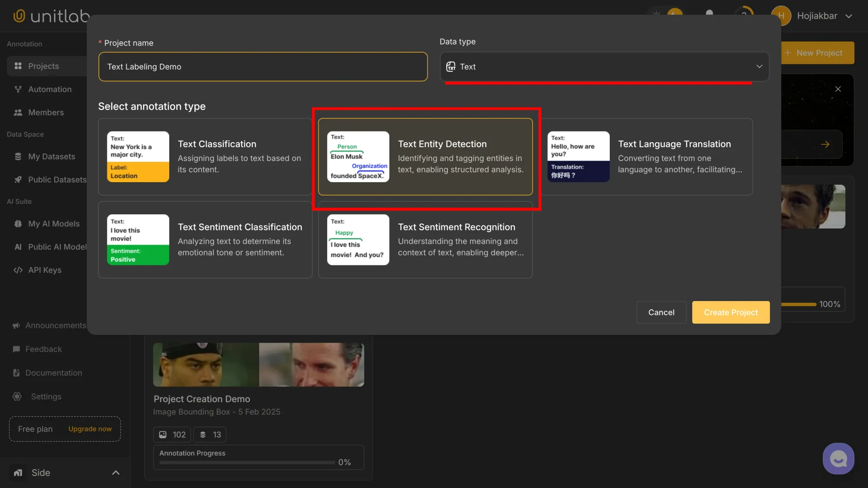
Task: Select Text Sentiment Recognition annotation type
Action: (x=425, y=239)
